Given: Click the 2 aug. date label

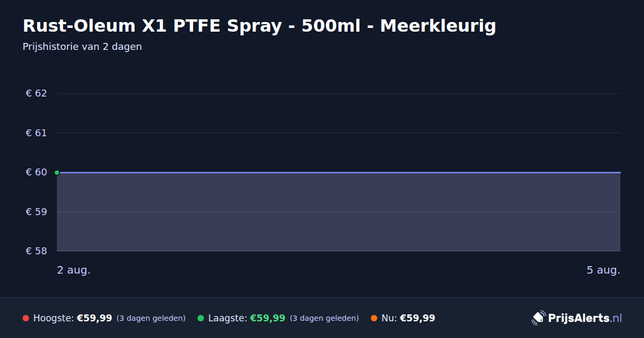Looking at the screenshot, I should [74, 270].
